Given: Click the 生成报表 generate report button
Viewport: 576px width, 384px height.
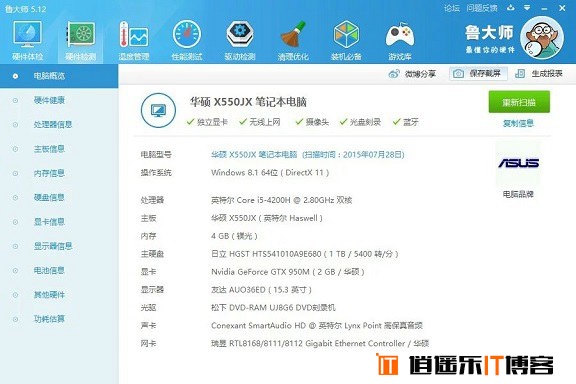Looking at the screenshot, I should click(539, 74).
